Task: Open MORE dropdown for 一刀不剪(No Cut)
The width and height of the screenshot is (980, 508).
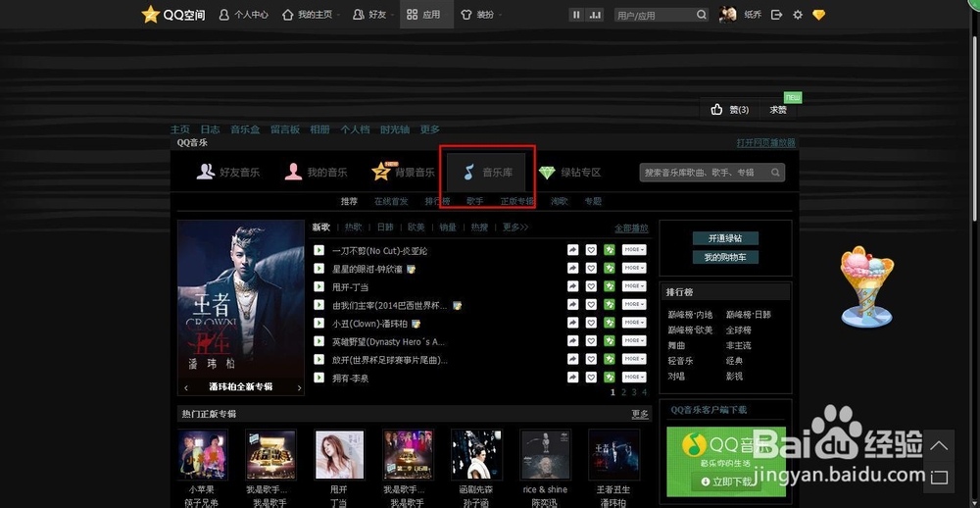Action: tap(634, 250)
